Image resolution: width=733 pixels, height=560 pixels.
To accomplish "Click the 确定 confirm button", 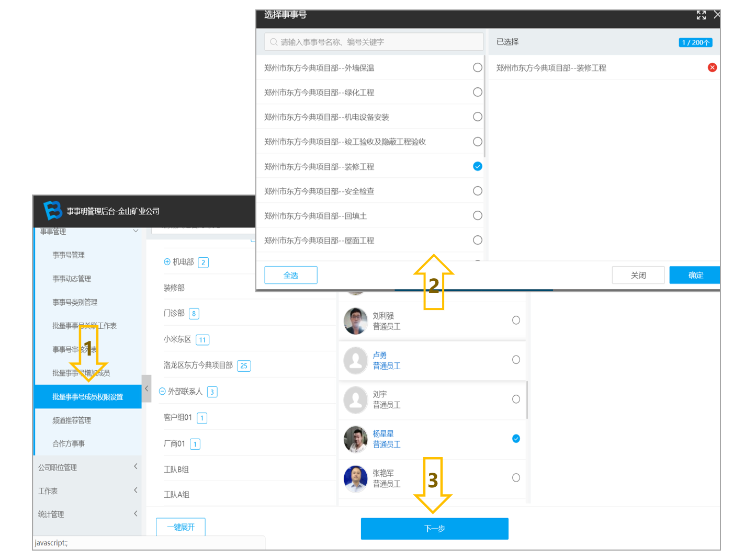I will pyautogui.click(x=695, y=275).
